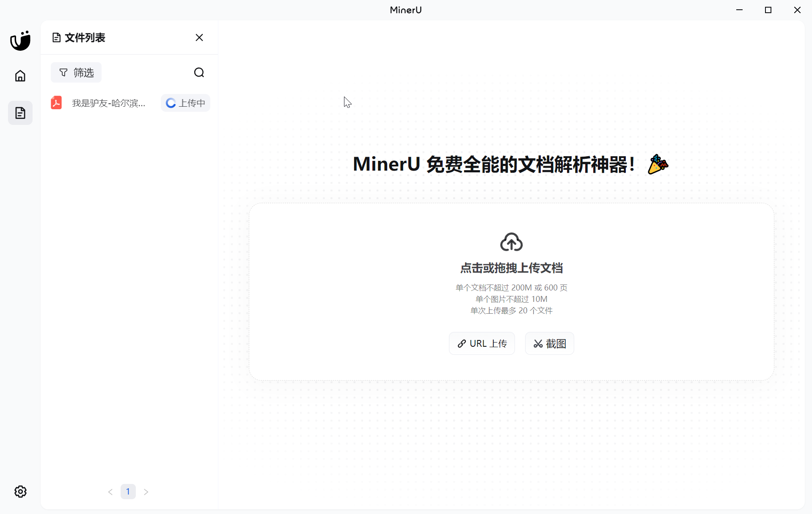Open the file list sidebar icon
This screenshot has height=514, width=812.
(20, 113)
